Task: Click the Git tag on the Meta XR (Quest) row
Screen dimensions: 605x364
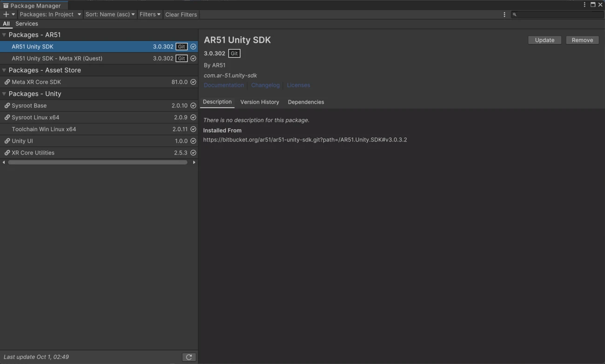Action: click(181, 58)
